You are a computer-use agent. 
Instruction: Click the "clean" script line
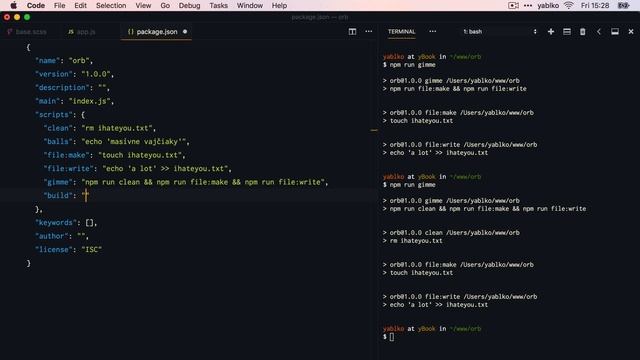click(x=100, y=128)
